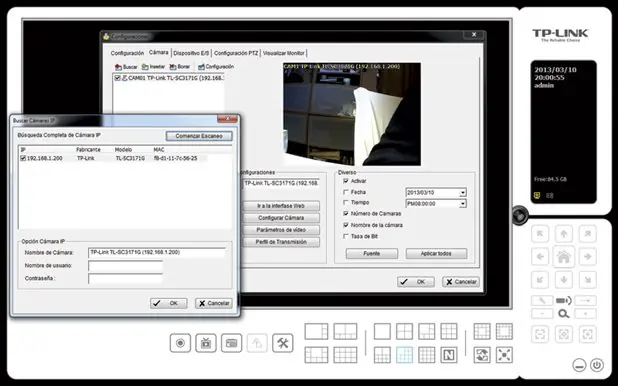The width and height of the screenshot is (618, 386).
Task: Click the Nombre de Cámara input field
Action: 157,252
